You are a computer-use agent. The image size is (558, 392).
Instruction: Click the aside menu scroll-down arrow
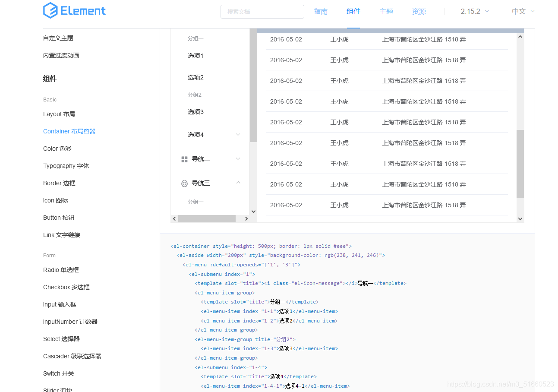(253, 212)
